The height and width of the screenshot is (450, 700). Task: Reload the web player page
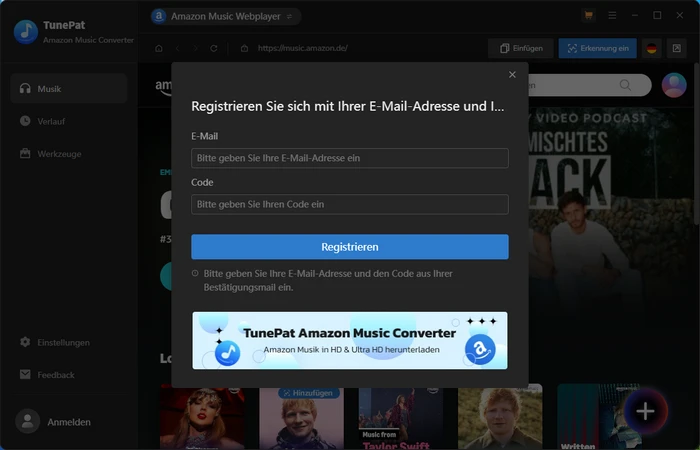pyautogui.click(x=214, y=48)
